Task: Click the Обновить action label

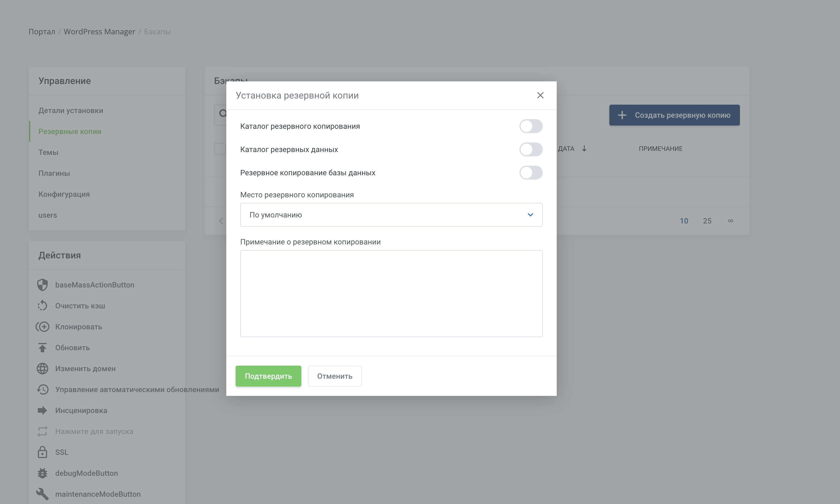Action: pos(72,347)
